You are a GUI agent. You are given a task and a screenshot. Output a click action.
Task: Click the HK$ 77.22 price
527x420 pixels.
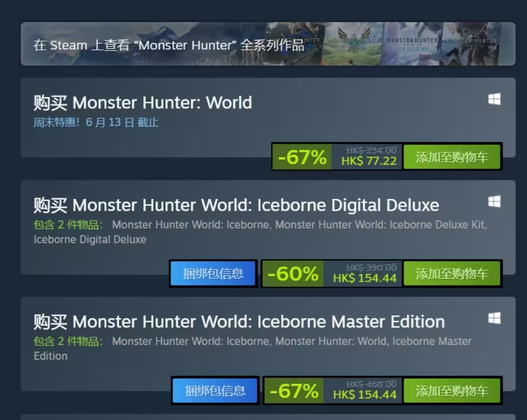click(x=369, y=161)
